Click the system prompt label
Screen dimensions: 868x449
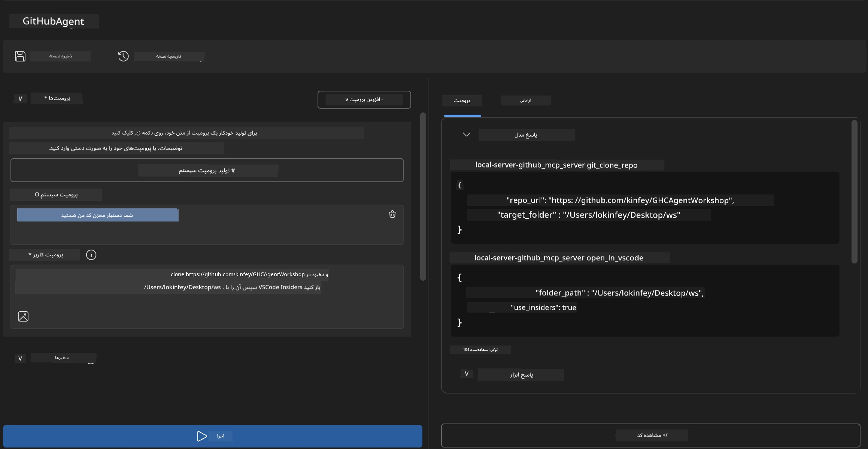pos(56,195)
